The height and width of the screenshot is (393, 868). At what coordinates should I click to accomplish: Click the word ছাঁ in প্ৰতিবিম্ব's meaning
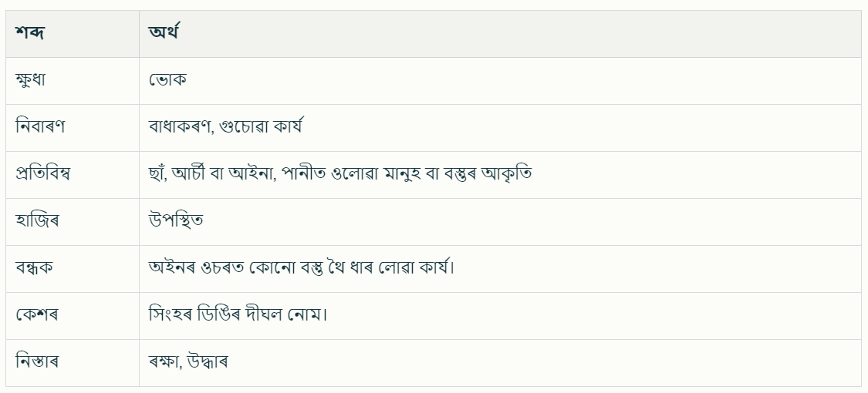click(158, 174)
